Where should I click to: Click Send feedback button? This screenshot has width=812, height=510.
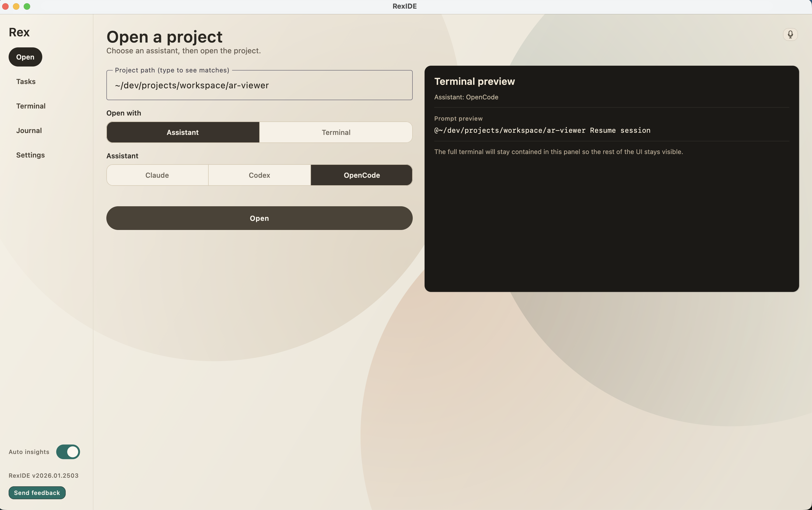(37, 493)
